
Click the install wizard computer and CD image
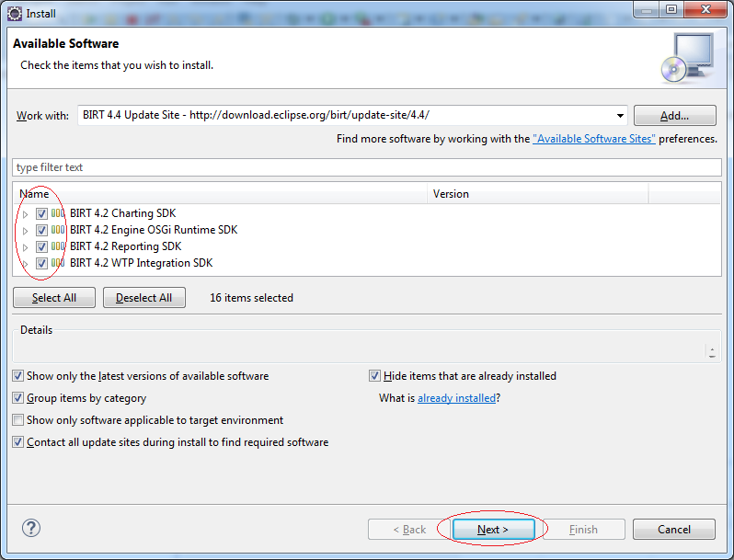687,58
